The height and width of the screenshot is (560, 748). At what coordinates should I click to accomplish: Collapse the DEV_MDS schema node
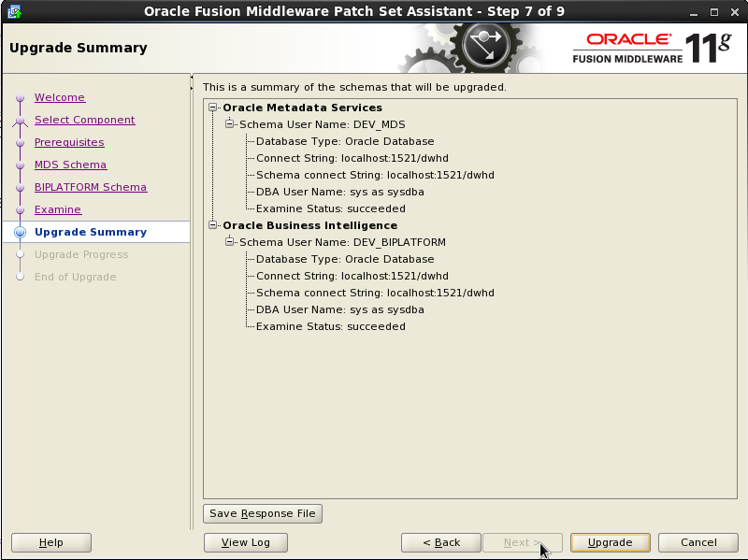(229, 124)
